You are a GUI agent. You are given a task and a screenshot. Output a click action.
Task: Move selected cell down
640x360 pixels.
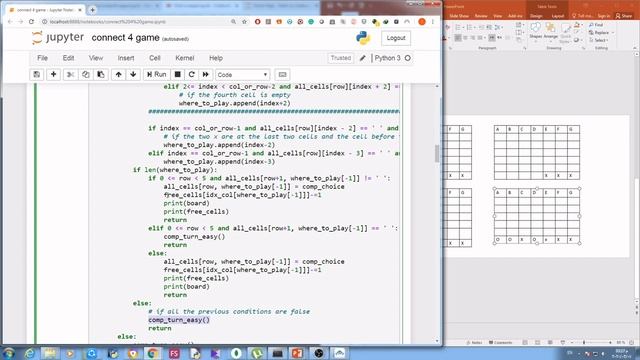(x=133, y=75)
